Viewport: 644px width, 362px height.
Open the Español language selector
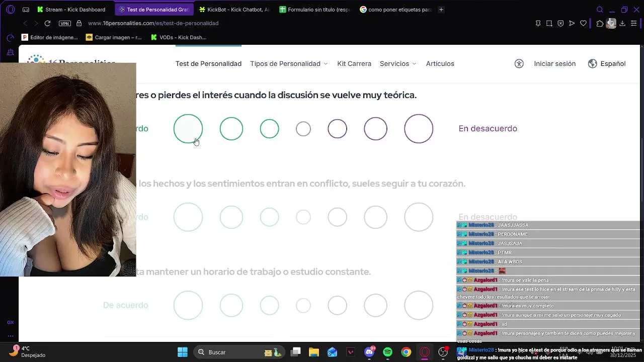pyautogui.click(x=607, y=64)
